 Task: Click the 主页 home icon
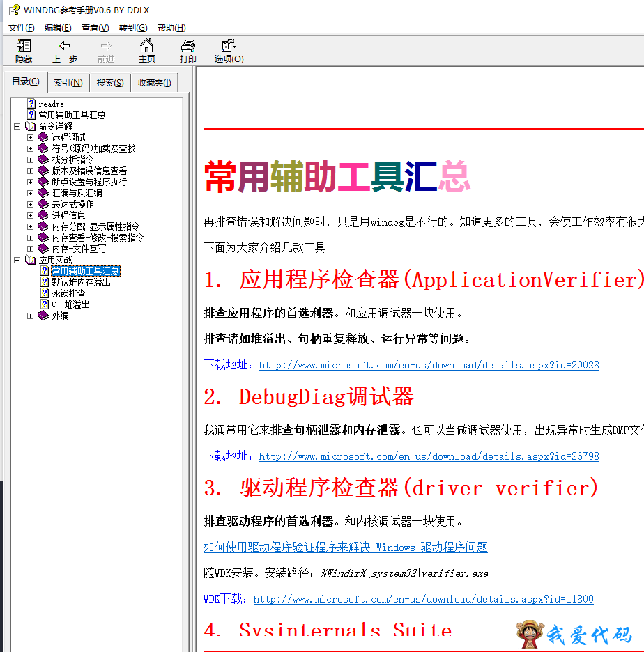coord(146,45)
